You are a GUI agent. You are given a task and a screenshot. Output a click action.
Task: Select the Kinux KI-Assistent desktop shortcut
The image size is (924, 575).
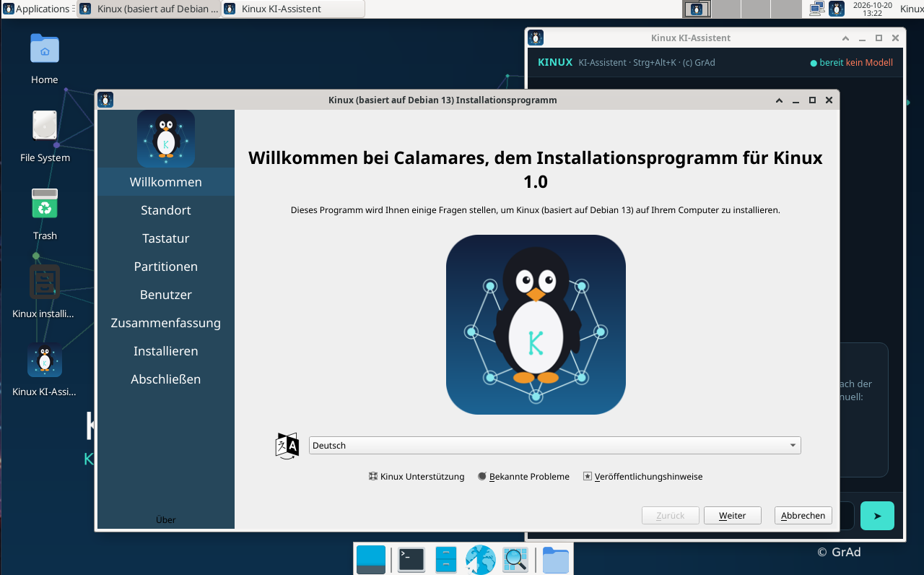(44, 369)
